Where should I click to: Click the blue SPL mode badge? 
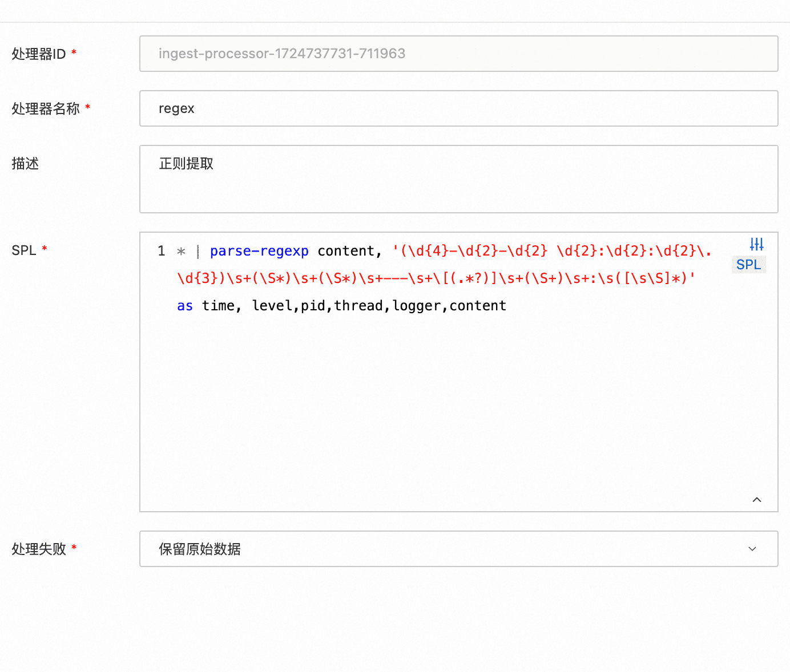tap(748, 265)
